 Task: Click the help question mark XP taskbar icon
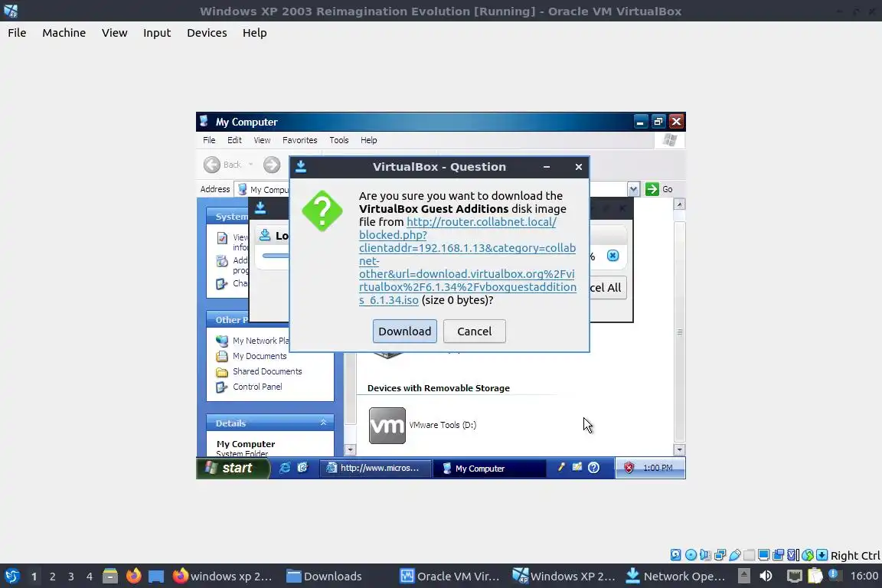pyautogui.click(x=593, y=468)
